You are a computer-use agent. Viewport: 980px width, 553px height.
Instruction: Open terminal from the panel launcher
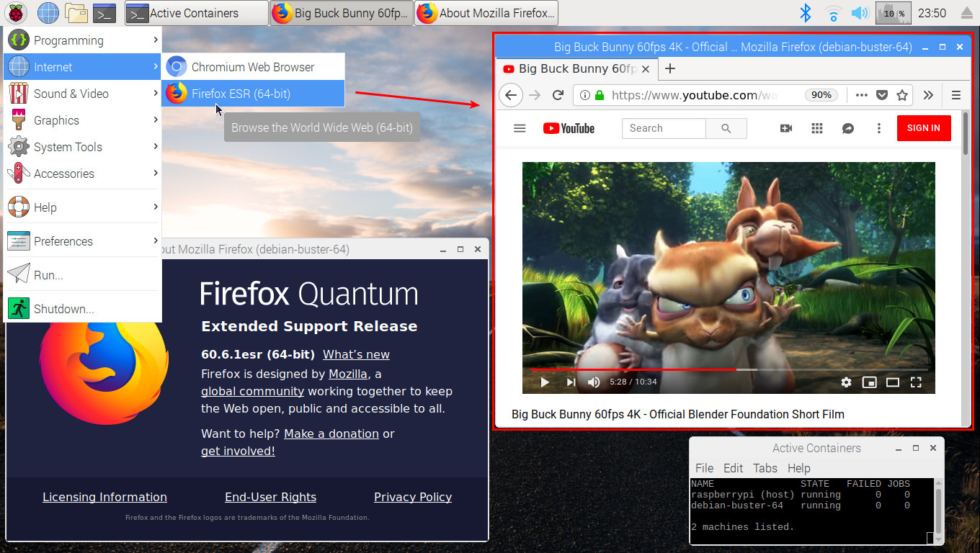[105, 12]
